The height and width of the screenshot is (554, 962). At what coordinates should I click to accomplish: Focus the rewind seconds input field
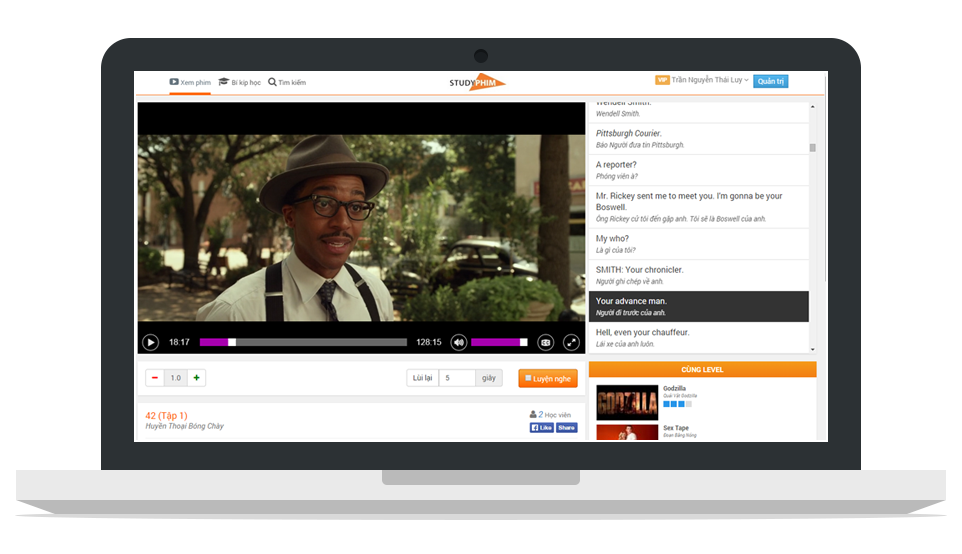point(457,378)
